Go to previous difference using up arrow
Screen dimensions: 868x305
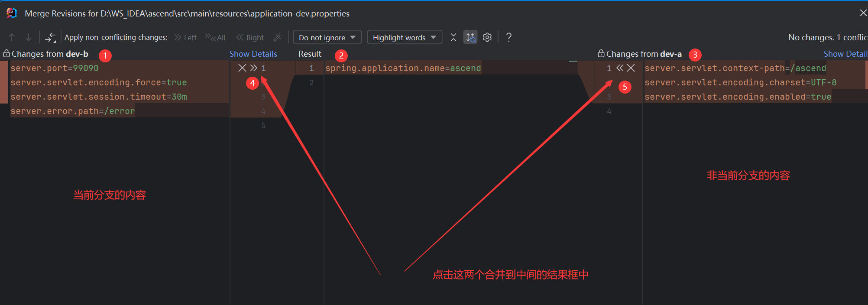click(x=12, y=37)
